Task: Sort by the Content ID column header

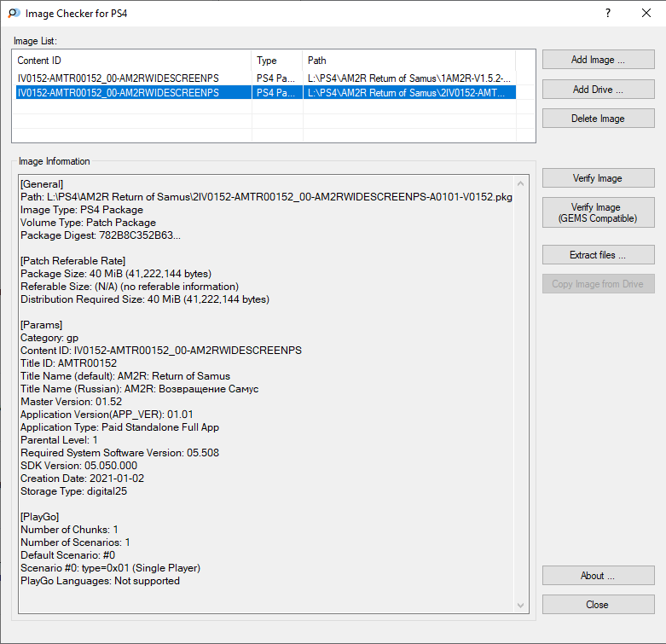Action: 132,61
